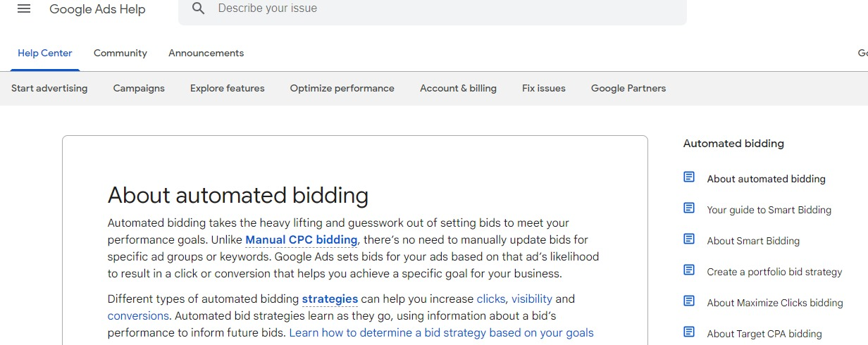Expand the Start advertising menu
The image size is (868, 345).
[49, 89]
